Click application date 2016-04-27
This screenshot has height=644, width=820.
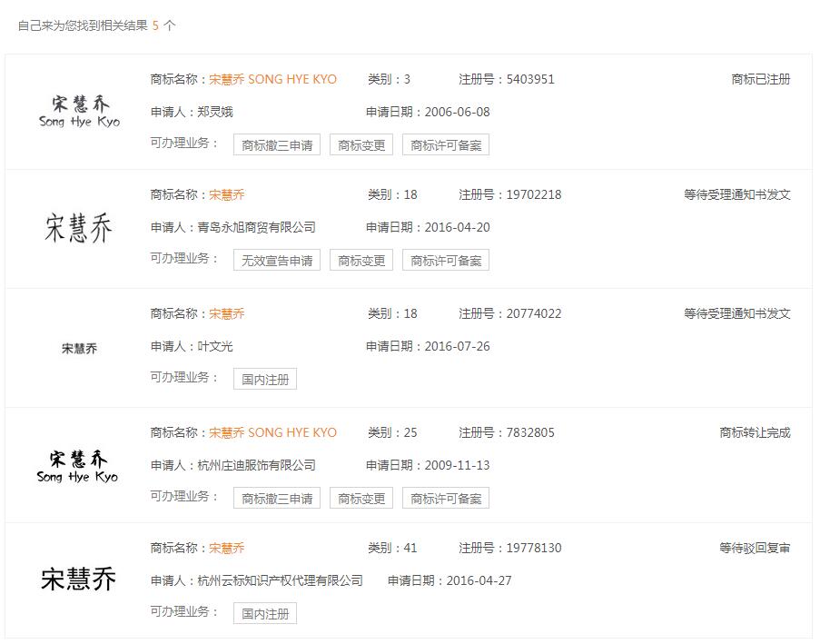[479, 580]
